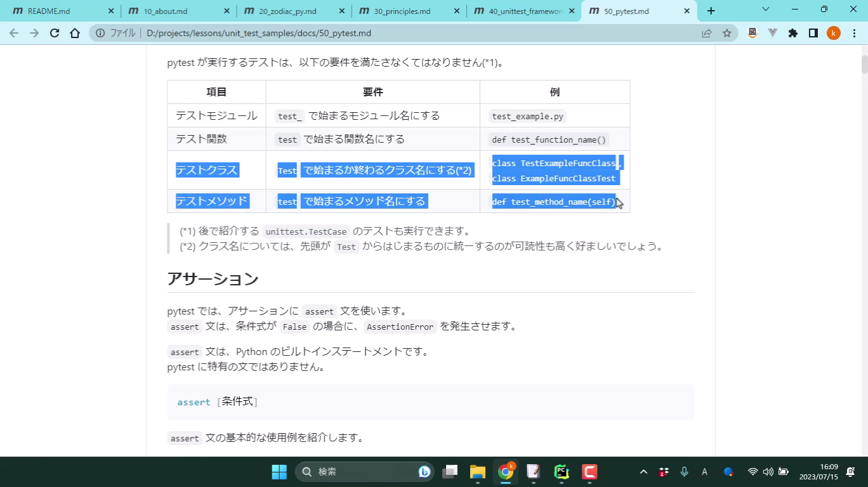Click the share page icon in address bar
The width and height of the screenshot is (868, 487).
pos(706,34)
